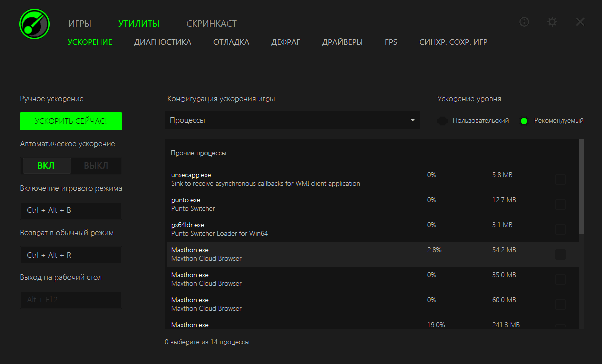
Task: Click the 19.0% CPU usage value
Action: click(436, 325)
